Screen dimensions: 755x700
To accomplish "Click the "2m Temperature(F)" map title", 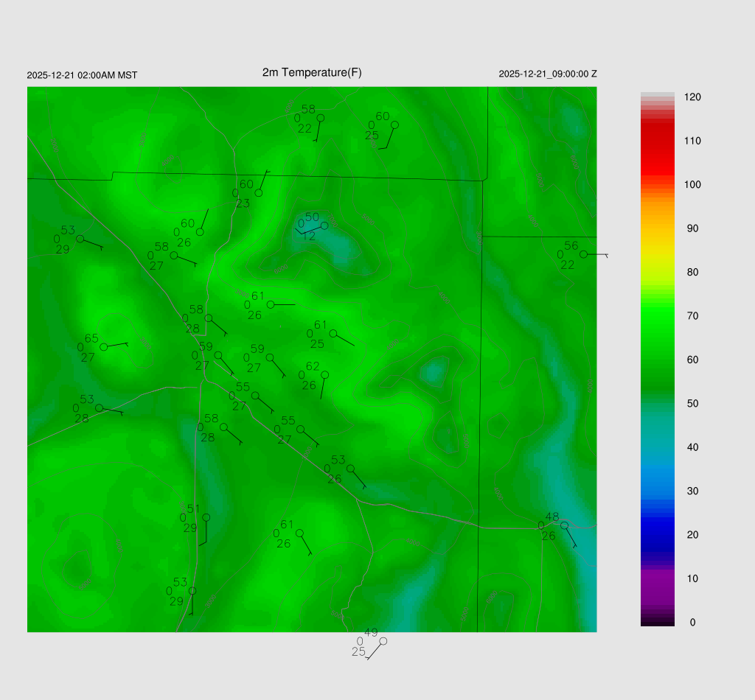I will [312, 72].
